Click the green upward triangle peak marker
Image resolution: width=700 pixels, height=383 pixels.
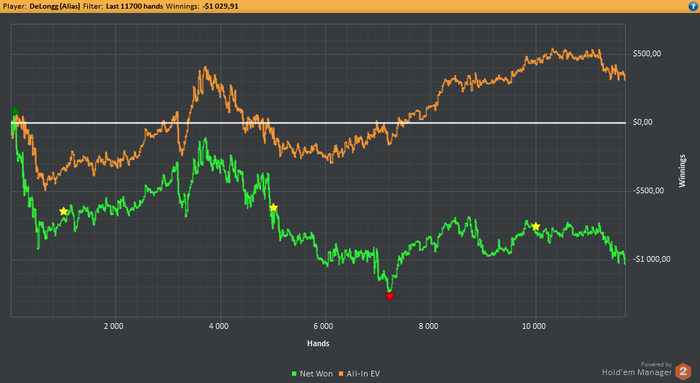pos(15,111)
